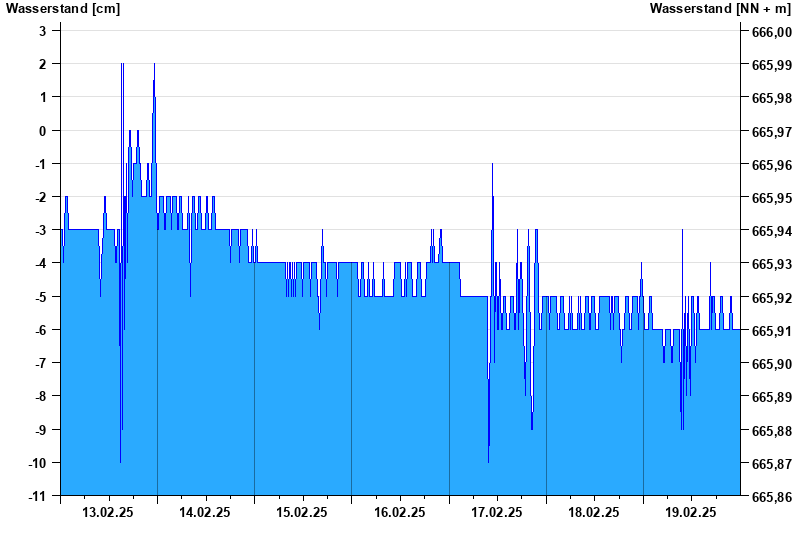
Task: Click the 665,93 tick label on the right axis
Action: [770, 264]
